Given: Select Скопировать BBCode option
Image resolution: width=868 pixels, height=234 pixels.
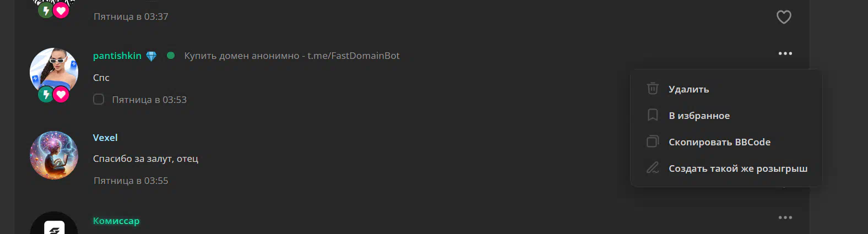Looking at the screenshot, I should coord(726,142).
